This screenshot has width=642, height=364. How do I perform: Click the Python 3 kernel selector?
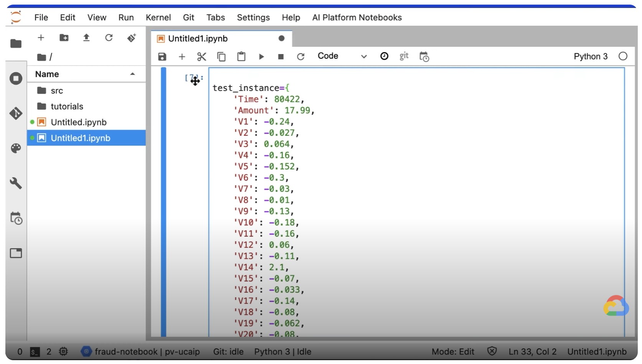tap(590, 56)
